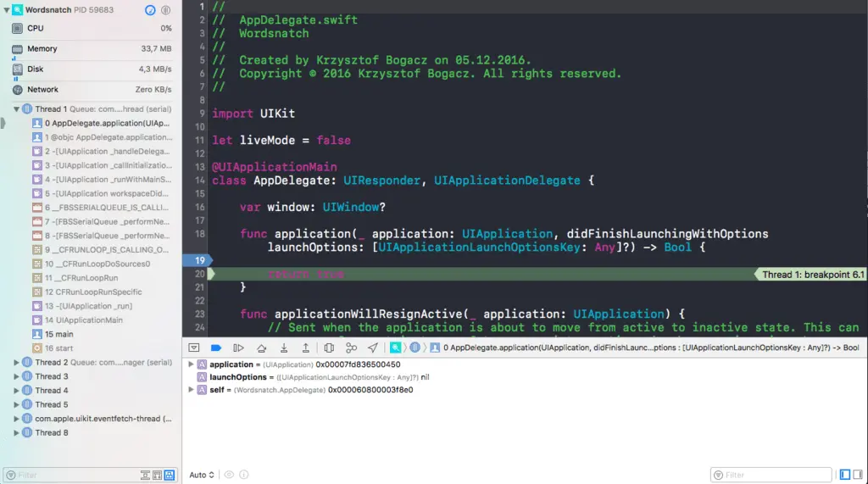Viewport: 868px width, 484px height.
Task: Open the Debug Memory Graph
Action: pyautogui.click(x=351, y=348)
